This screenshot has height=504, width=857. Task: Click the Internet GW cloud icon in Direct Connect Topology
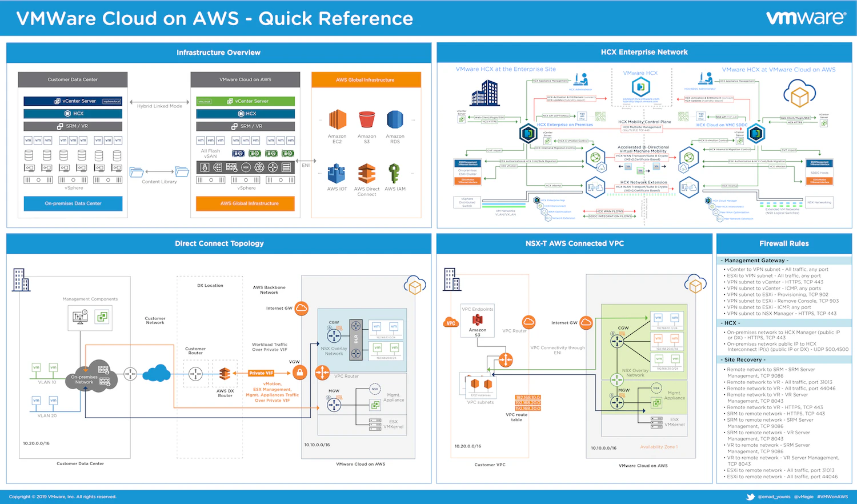click(x=301, y=308)
